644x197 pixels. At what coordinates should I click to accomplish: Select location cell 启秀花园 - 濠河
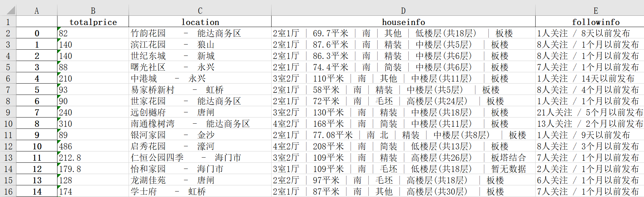pos(200,146)
